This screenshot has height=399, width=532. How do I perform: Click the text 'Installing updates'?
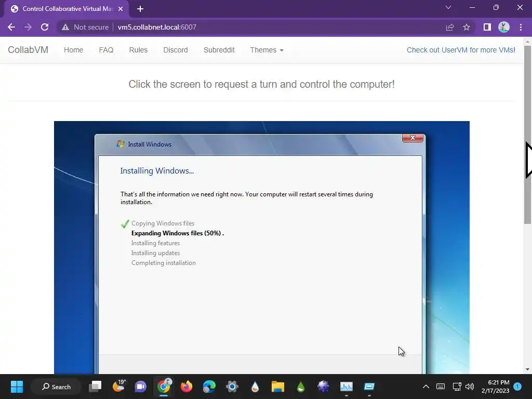[155, 253]
